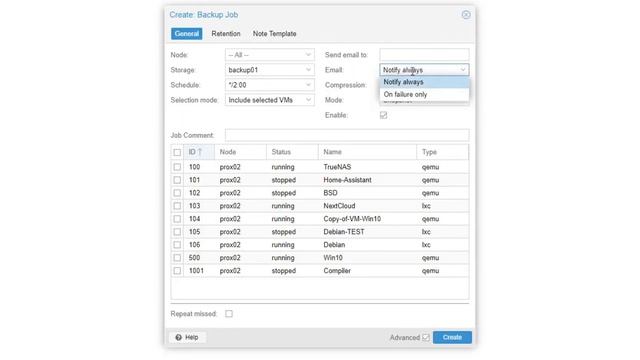Expand the Node dropdown
Image resolution: width=640 pixels, height=360 pixels.
pyautogui.click(x=308, y=55)
